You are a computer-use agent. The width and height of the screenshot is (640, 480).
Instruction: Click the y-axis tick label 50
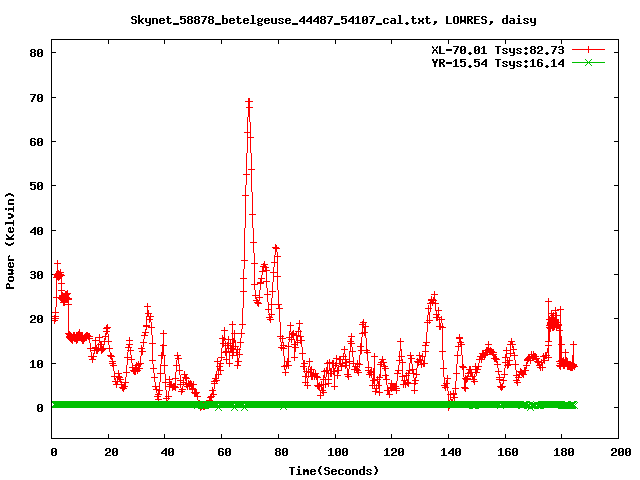37,186
